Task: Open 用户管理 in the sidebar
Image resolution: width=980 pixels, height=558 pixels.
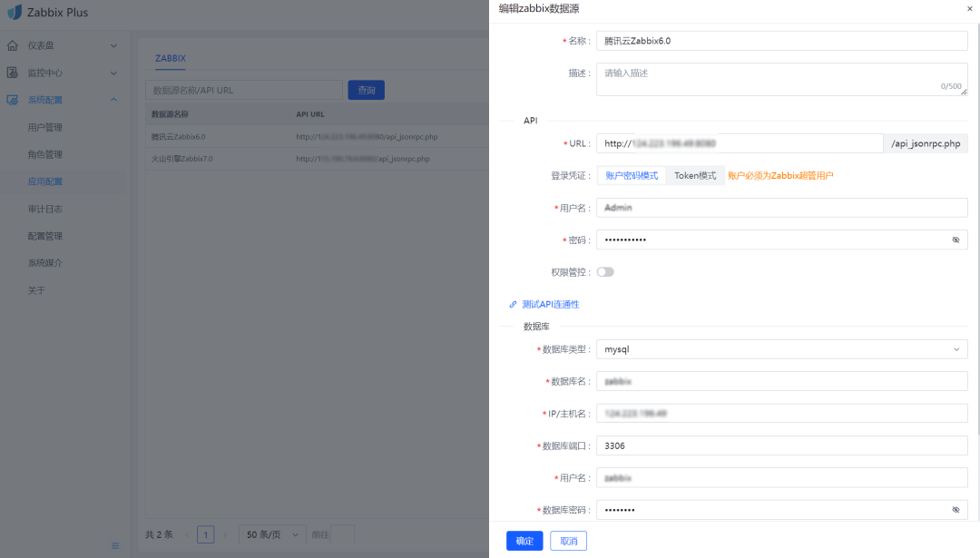Action: point(45,127)
